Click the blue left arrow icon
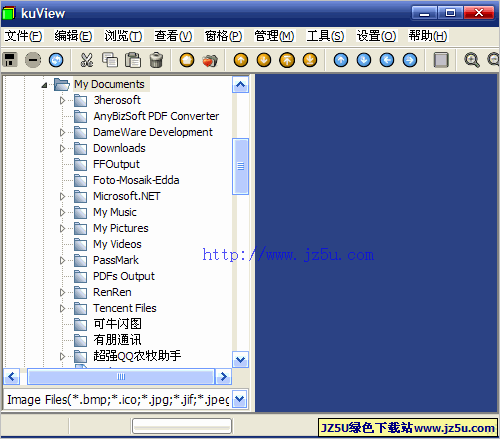This screenshot has width=500, height=439. [x=387, y=60]
